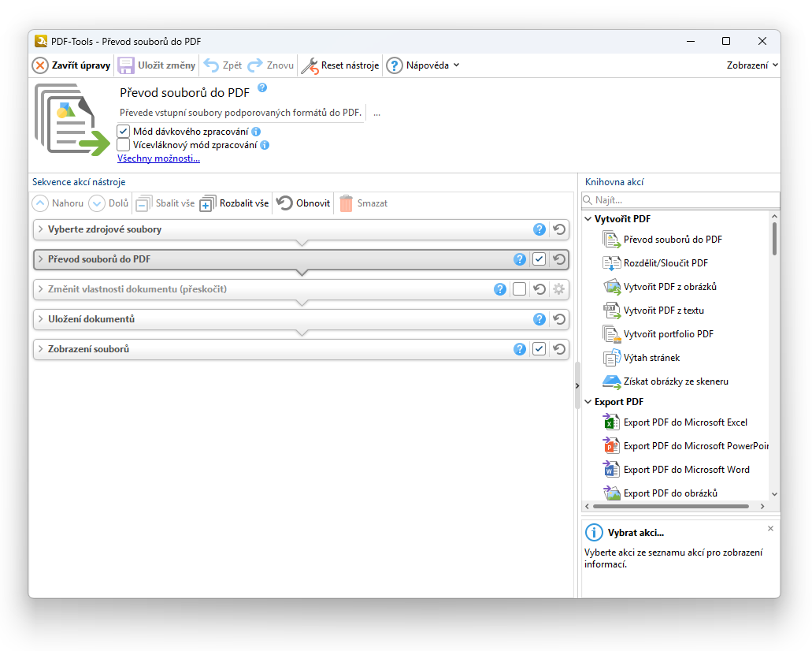
Task: Expand the Vyberte zdrojové soubory step
Action: (40, 229)
